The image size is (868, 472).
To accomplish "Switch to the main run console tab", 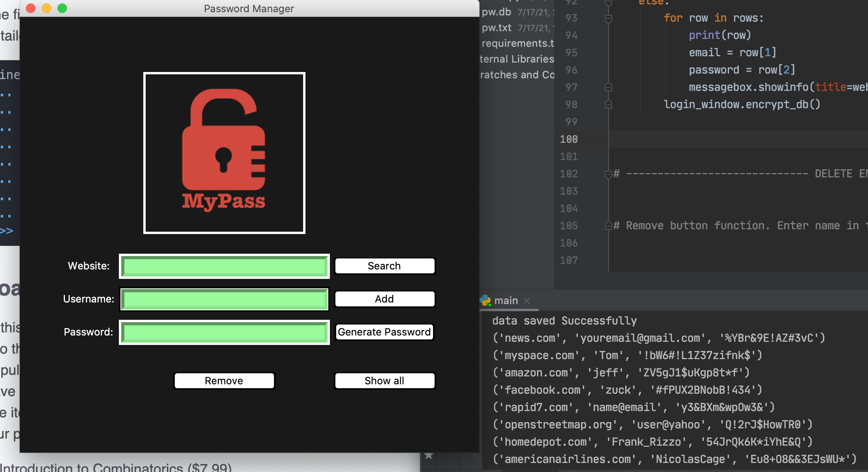I will point(506,301).
